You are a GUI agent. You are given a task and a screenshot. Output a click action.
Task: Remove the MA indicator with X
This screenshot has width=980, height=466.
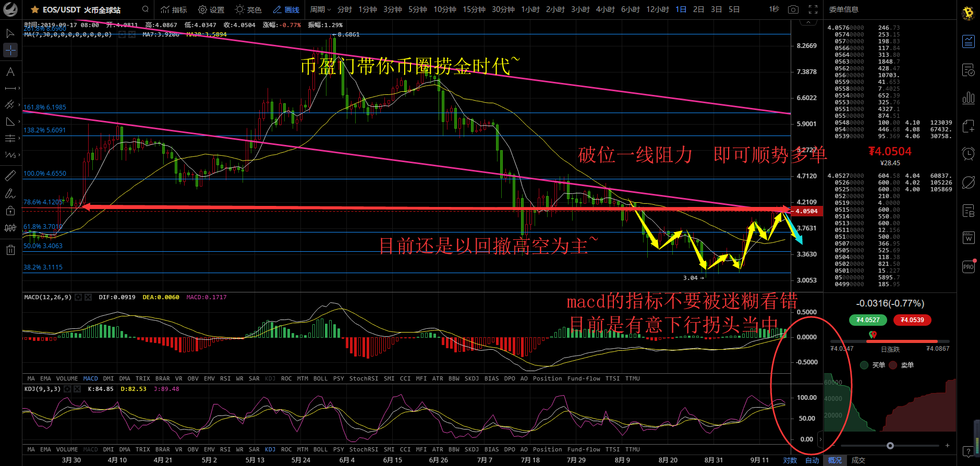coord(131,34)
